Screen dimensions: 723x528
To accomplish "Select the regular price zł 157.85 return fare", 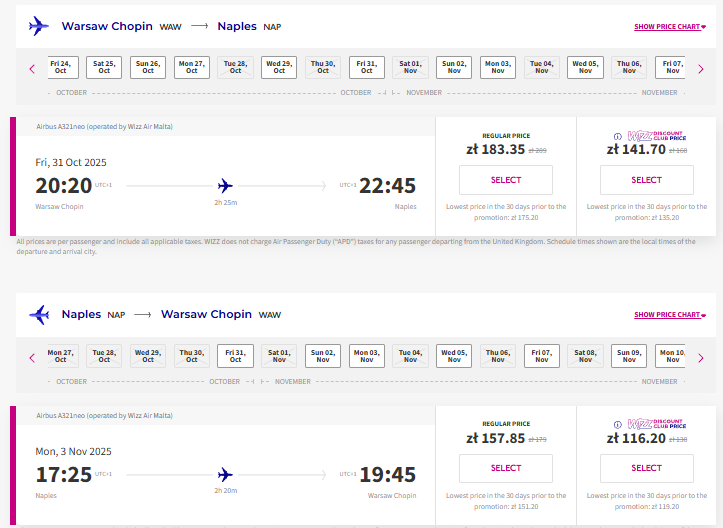I will click(x=506, y=468).
